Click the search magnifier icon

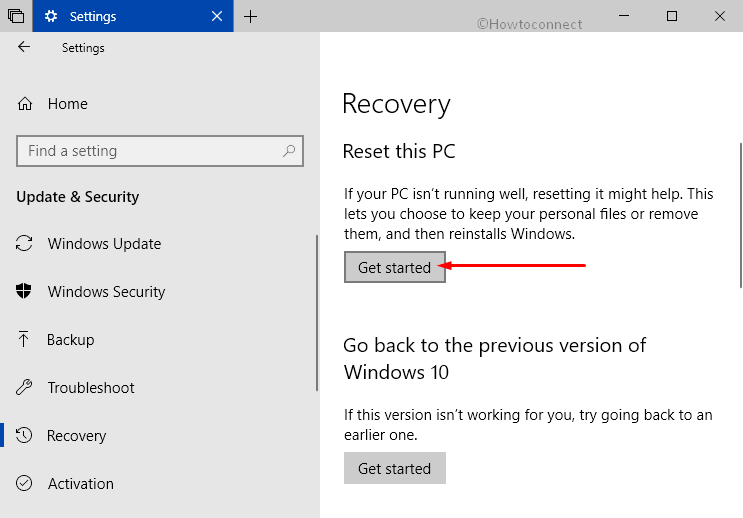click(289, 151)
